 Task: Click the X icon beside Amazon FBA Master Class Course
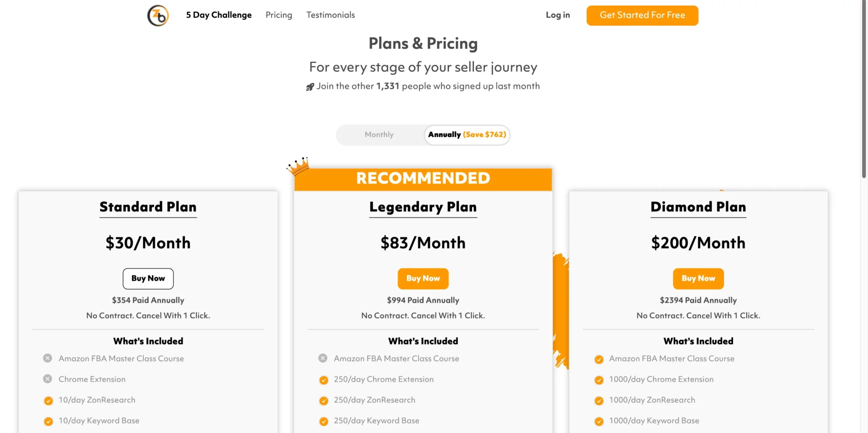pos(47,358)
